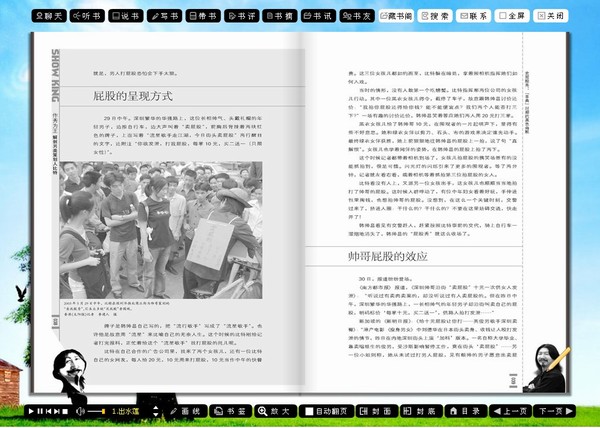Click the track name 1.出水莲

(126, 412)
